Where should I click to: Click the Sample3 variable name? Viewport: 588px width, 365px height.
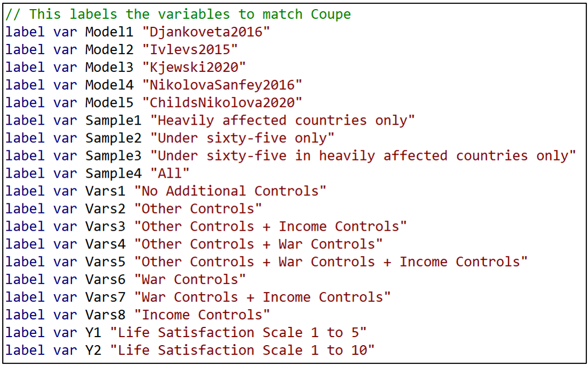click(x=113, y=156)
